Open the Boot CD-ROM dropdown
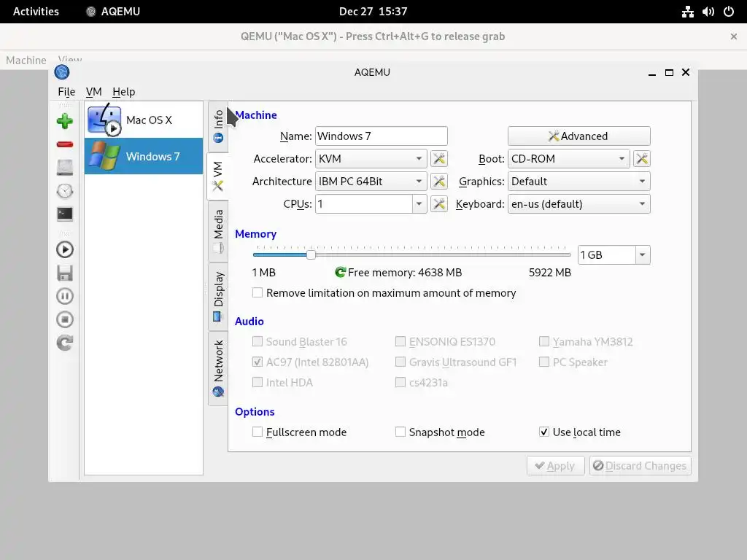The height and width of the screenshot is (560, 747). tap(569, 158)
